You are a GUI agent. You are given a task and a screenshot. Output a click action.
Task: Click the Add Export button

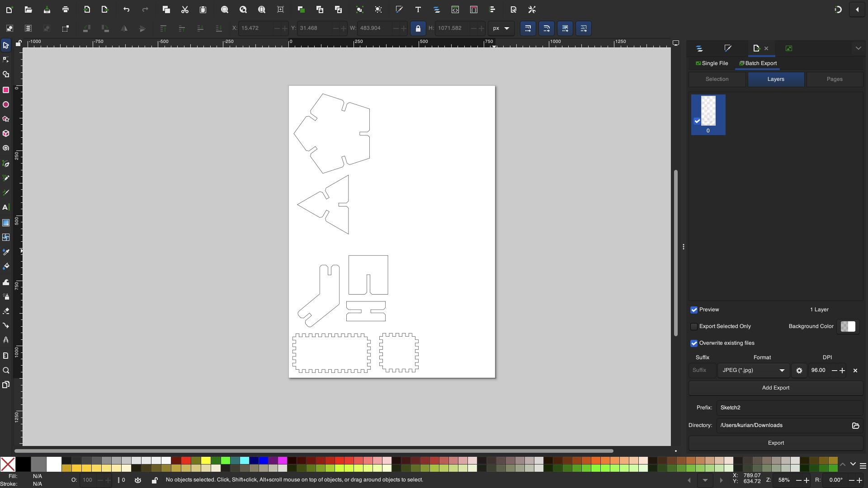[x=776, y=388]
